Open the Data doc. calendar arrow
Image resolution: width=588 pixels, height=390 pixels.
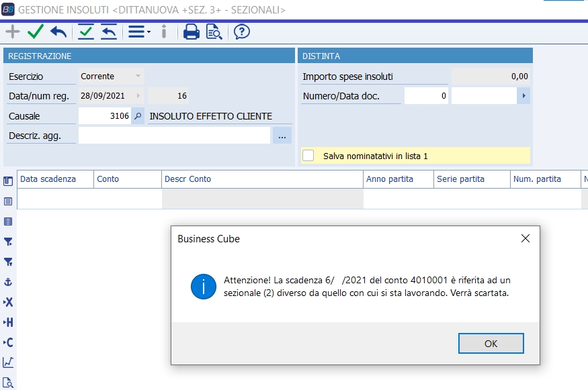[x=523, y=96]
